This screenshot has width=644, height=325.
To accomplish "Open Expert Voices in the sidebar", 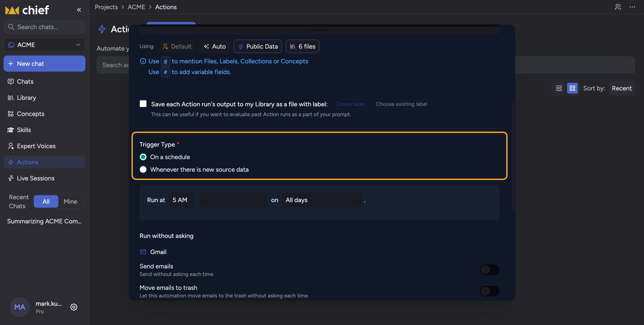I will pyautogui.click(x=44, y=146).
